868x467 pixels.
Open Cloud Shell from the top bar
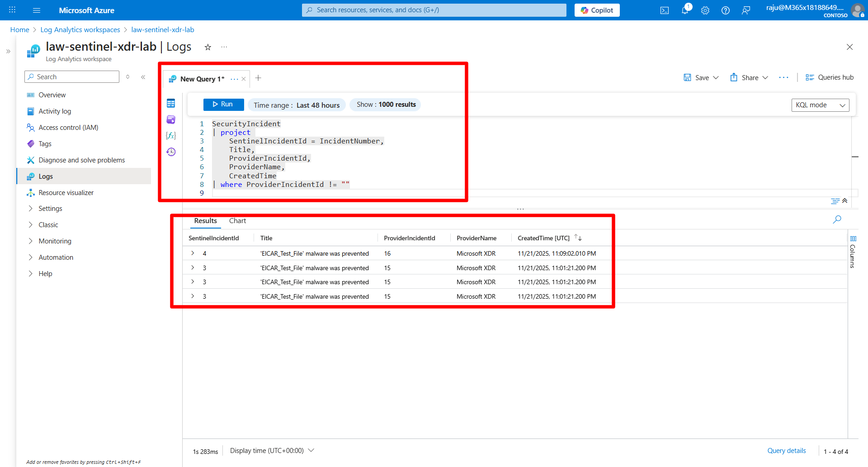pos(665,10)
